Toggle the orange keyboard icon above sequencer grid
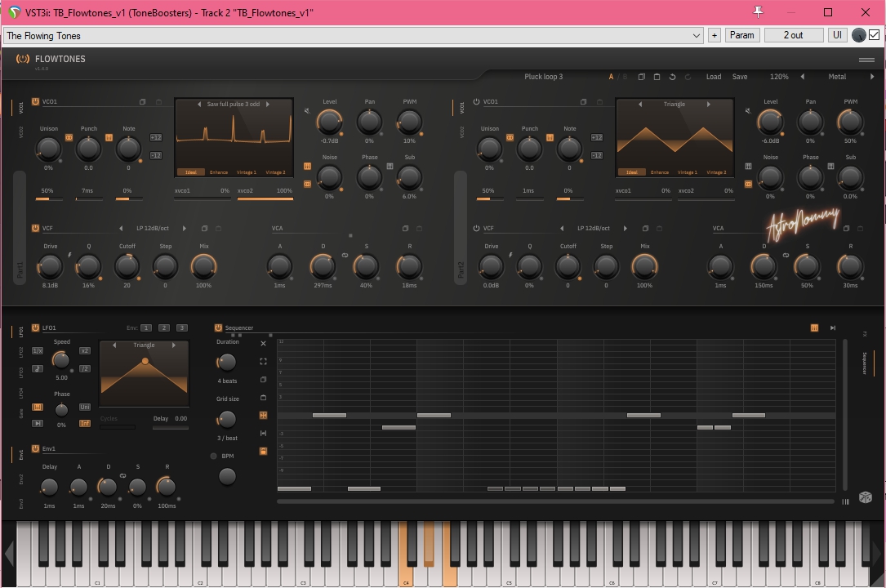 pos(814,327)
